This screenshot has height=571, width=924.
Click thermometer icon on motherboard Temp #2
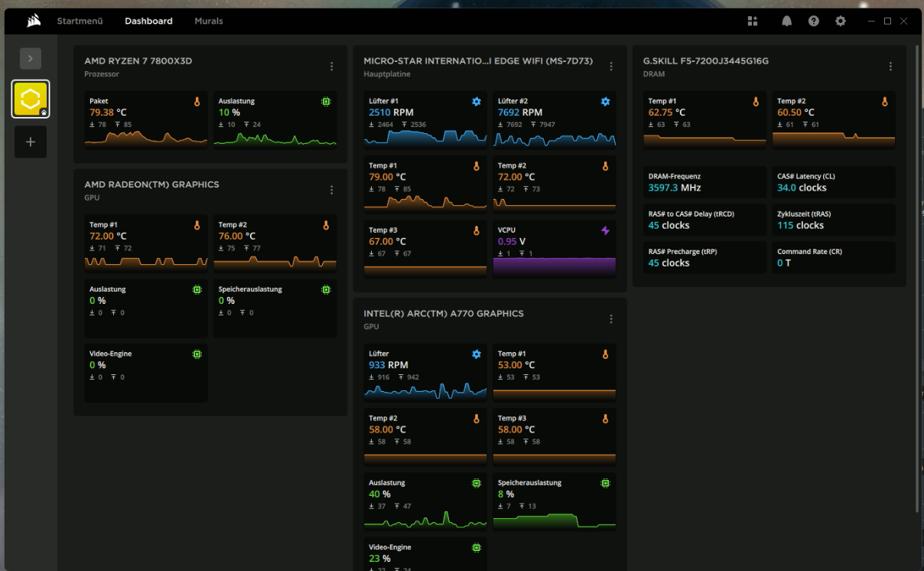pos(605,165)
